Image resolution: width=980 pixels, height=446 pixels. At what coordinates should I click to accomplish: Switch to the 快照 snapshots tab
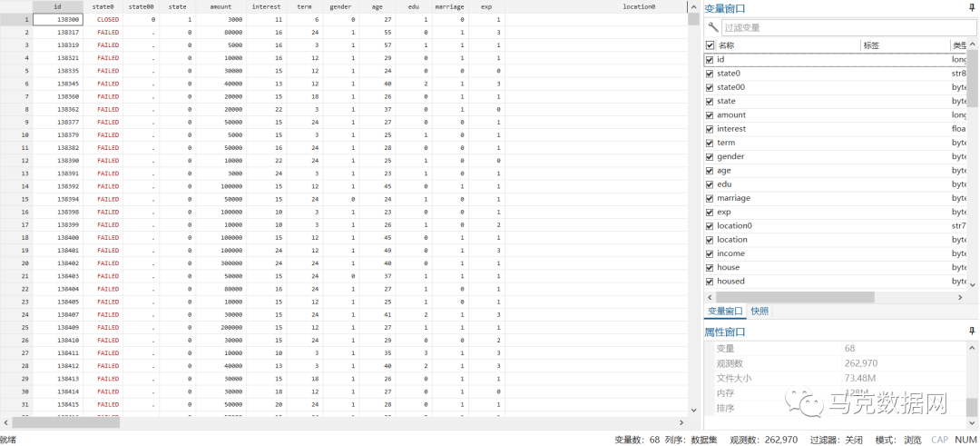[x=760, y=311]
